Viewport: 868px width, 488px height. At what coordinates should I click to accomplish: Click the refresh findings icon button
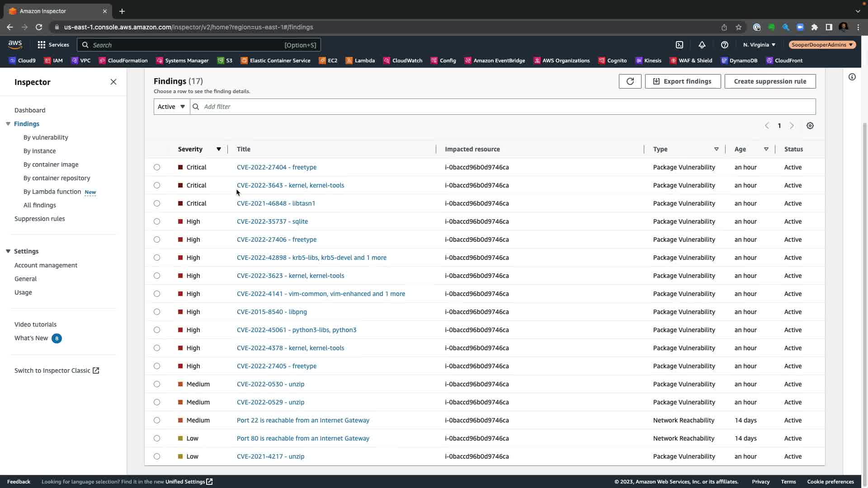(630, 81)
